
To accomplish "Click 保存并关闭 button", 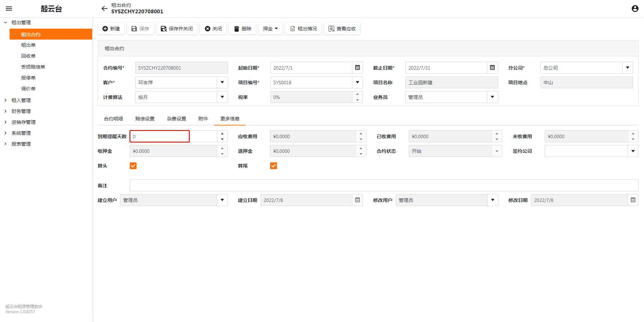I will (177, 29).
